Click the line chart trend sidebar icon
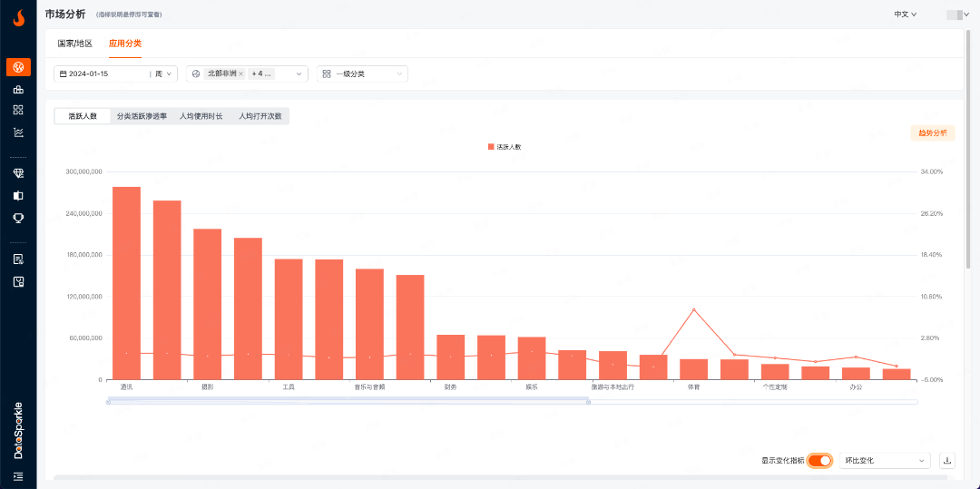Screen dimensions: 980x489 18,132
